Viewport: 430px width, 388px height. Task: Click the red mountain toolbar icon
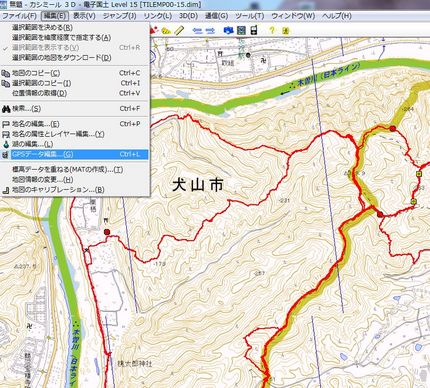click(153, 30)
